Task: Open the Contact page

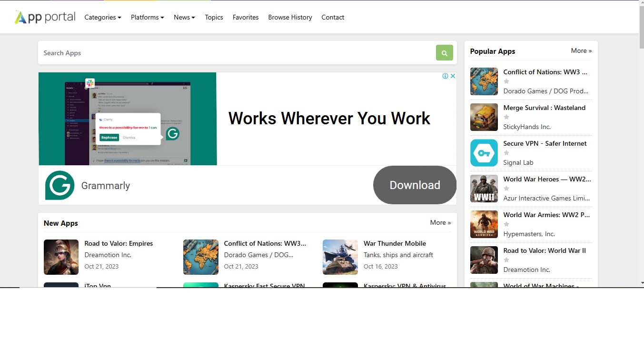Action: [x=333, y=17]
